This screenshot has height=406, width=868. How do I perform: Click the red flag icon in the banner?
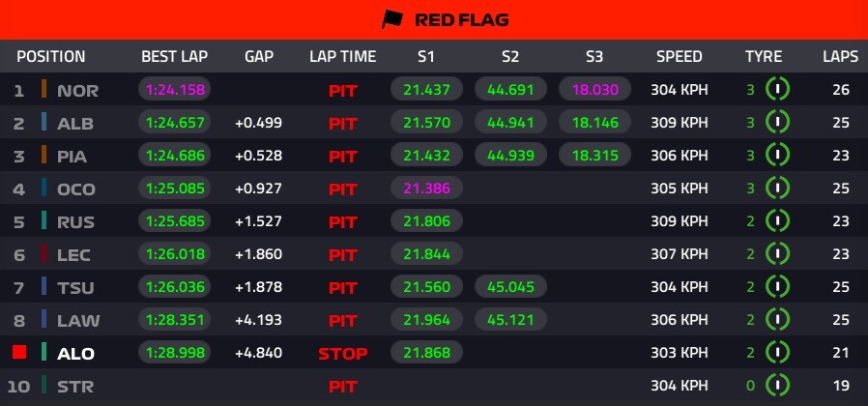pyautogui.click(x=391, y=19)
